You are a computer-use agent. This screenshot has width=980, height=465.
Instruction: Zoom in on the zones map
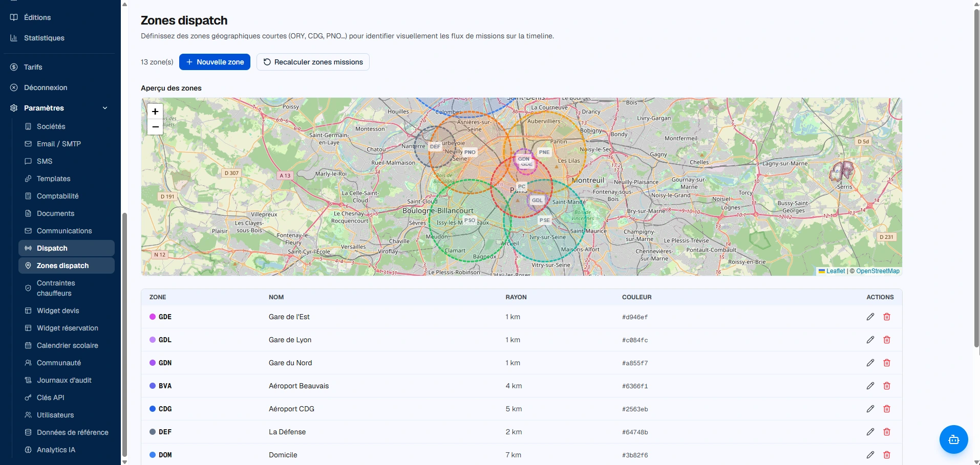155,112
